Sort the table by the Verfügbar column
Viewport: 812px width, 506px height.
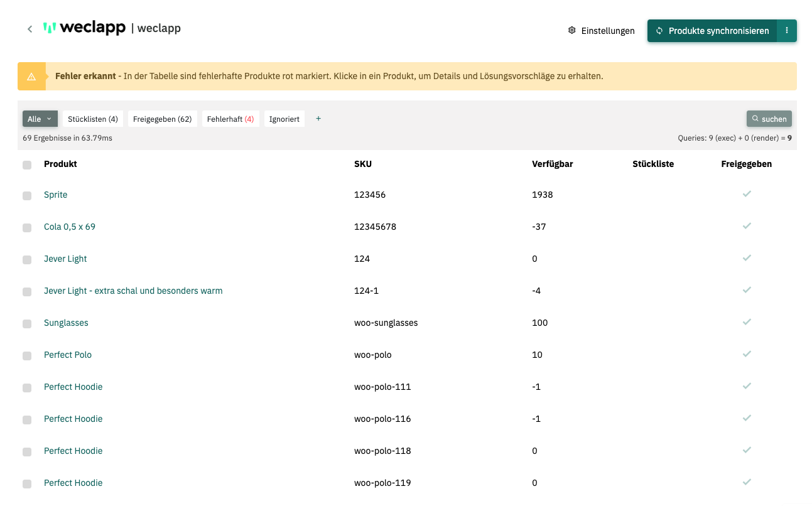click(552, 164)
